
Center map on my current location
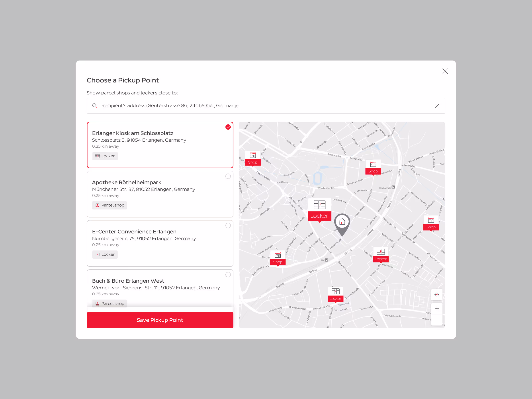[437, 295]
